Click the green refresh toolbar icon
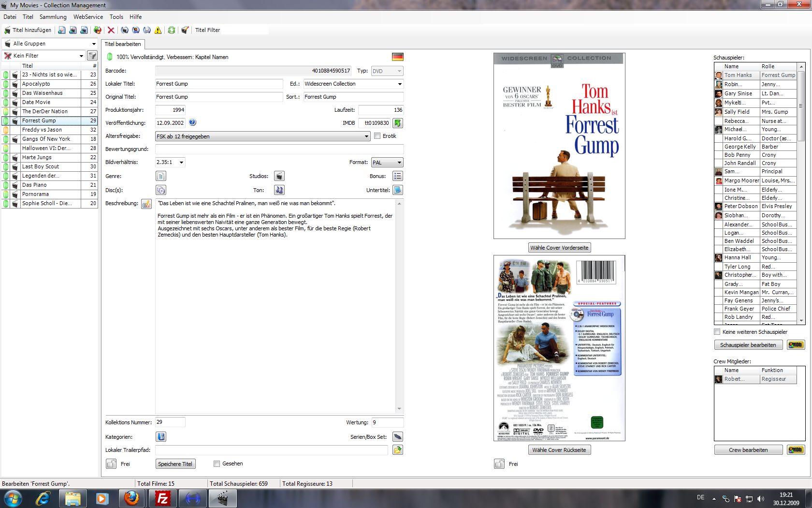Screen dimensions: 812x508 pyautogui.click(x=171, y=30)
